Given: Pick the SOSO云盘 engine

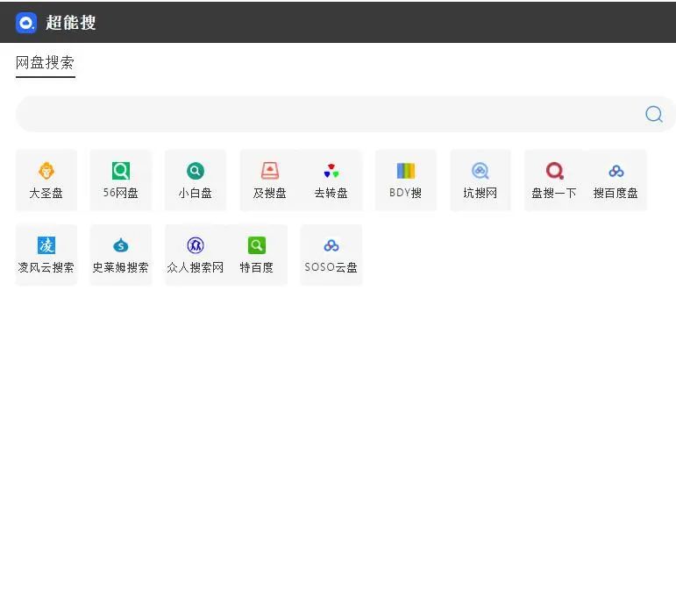Looking at the screenshot, I should tap(331, 254).
